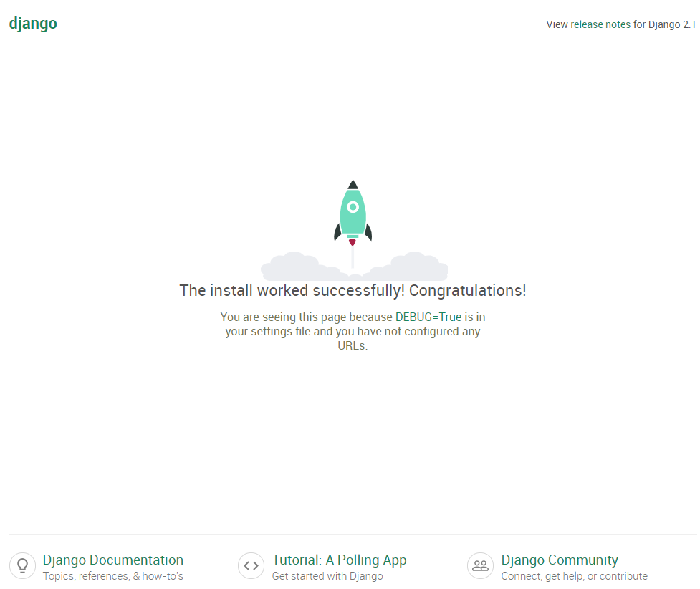Open Tutorial: A Polling App link
Viewport: 700px width, 589px height.
(x=340, y=560)
